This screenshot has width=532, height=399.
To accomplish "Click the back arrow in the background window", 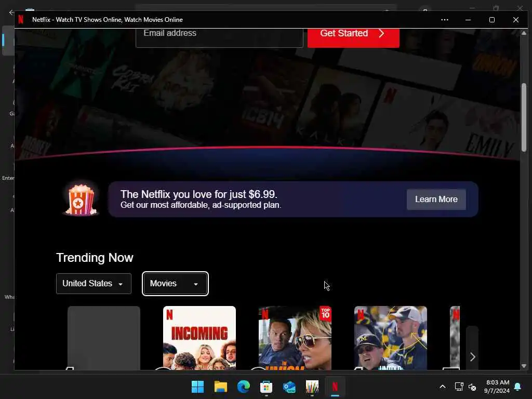I will (11, 12).
